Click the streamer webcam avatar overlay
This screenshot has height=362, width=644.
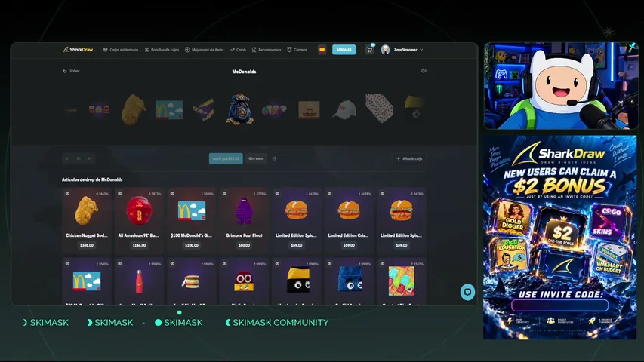561,86
